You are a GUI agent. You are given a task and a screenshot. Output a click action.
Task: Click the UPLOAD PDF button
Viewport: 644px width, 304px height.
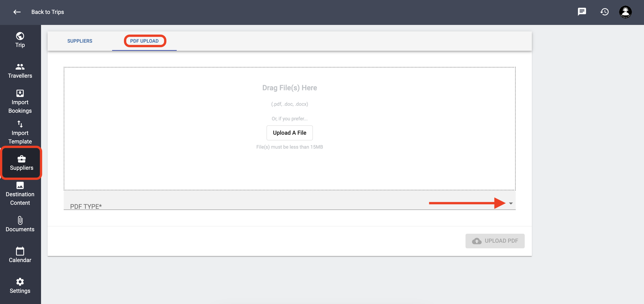(x=495, y=241)
